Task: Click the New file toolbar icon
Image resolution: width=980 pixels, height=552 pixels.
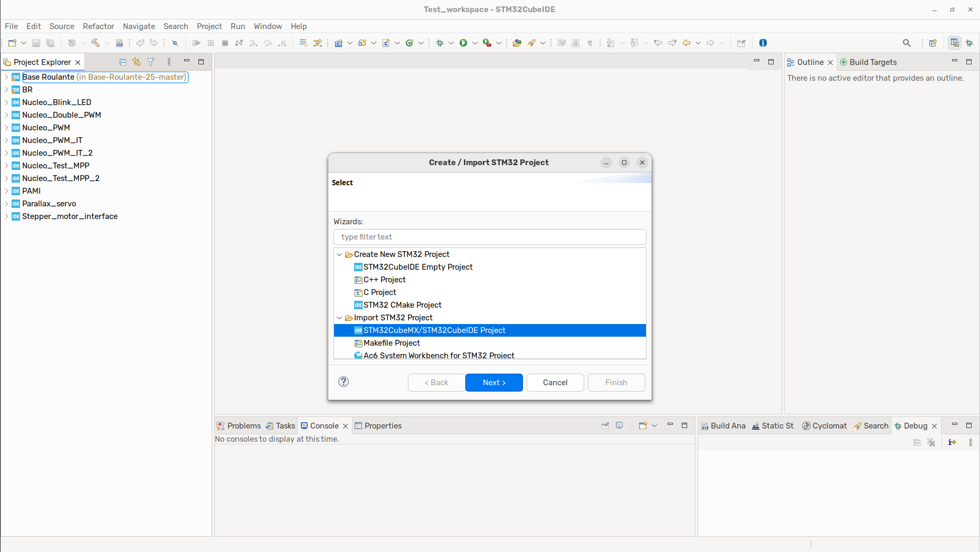Action: [x=12, y=43]
